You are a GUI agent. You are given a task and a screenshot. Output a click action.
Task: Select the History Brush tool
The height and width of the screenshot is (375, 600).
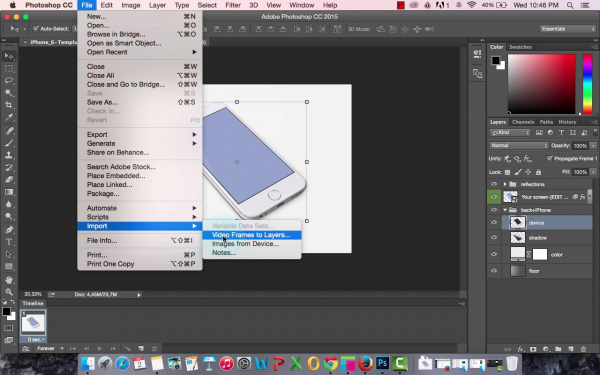(9, 168)
